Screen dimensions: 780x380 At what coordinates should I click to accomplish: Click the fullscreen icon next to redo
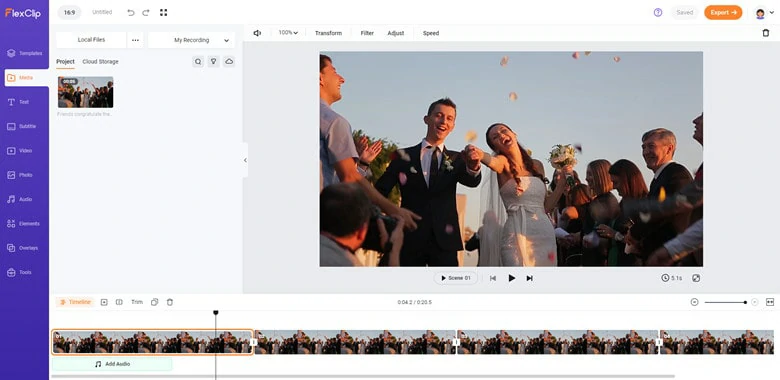pos(163,12)
